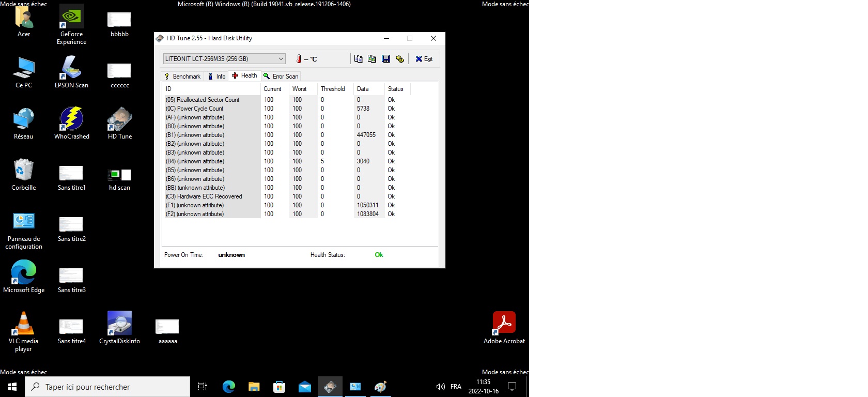Click the thermometer temperature icon in HD Tune
The width and height of the screenshot is (868, 397).
pyautogui.click(x=299, y=59)
